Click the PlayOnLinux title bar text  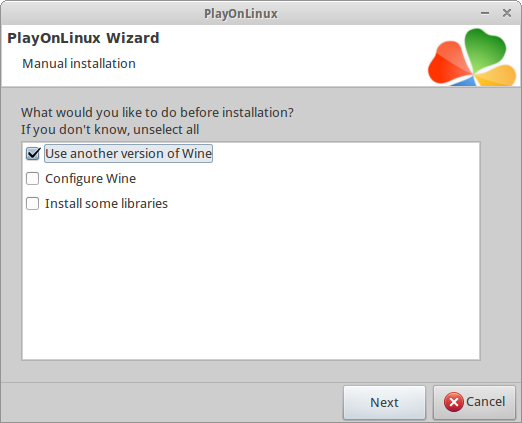point(241,14)
